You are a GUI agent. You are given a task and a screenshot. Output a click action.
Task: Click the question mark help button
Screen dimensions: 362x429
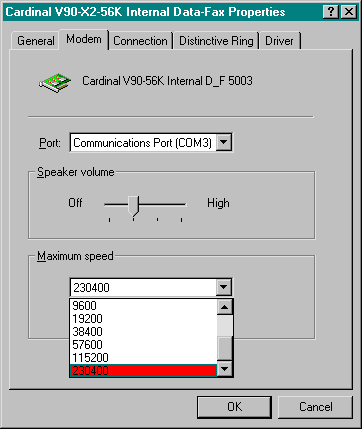(x=331, y=12)
